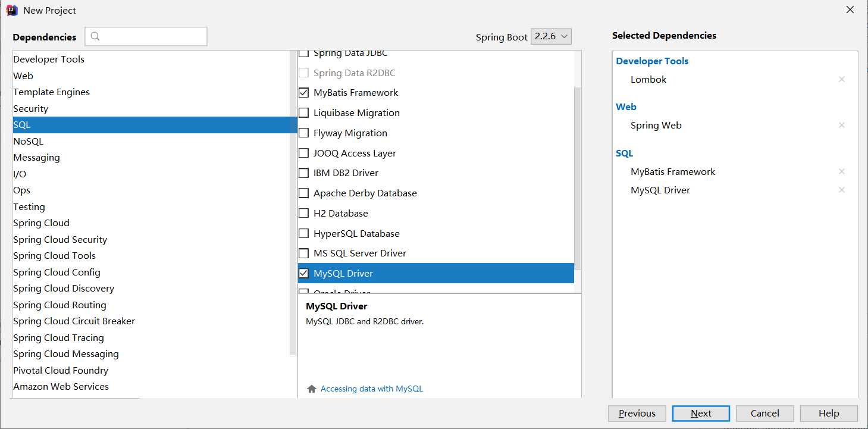Click the Previous button
The width and height of the screenshot is (868, 429).
637,414
